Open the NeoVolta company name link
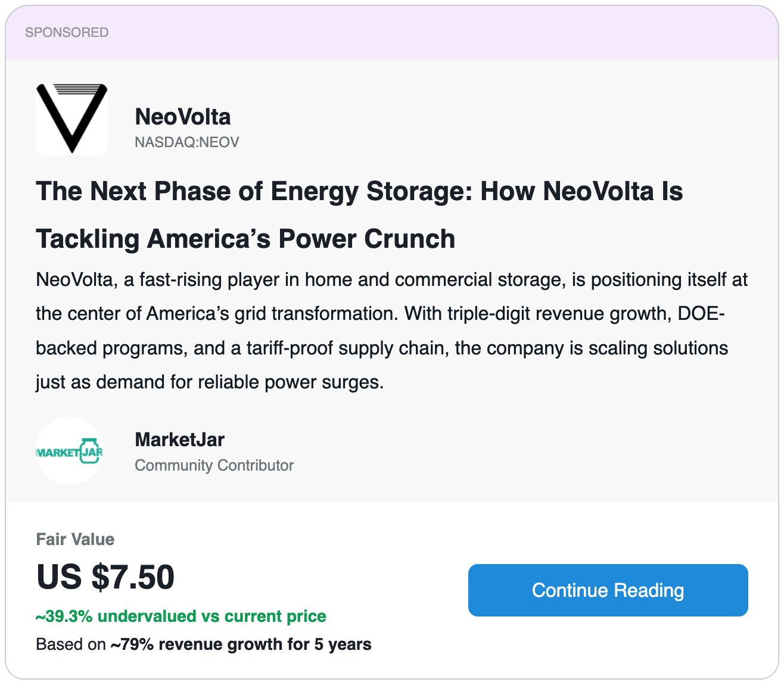The image size is (784, 685). pyautogui.click(x=183, y=117)
